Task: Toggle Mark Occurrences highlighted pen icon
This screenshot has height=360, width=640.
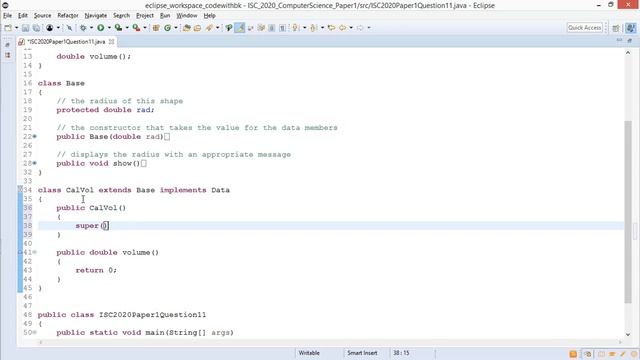Action: coord(240,28)
